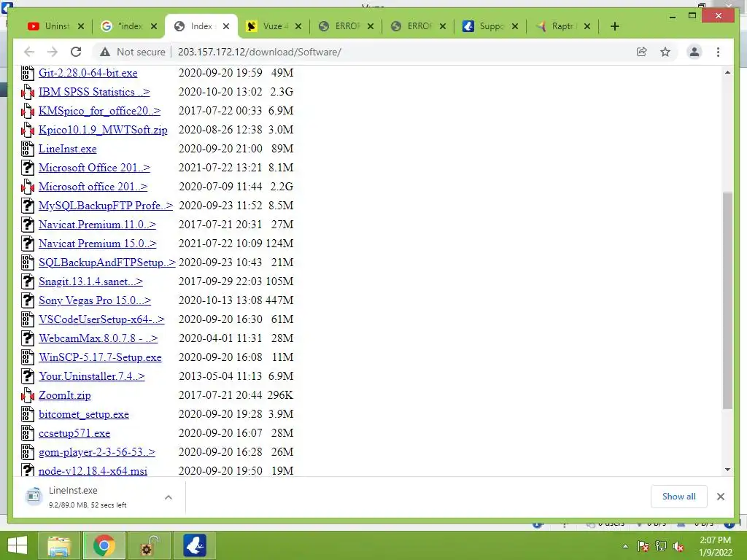Open Sony Vegas Pro 15.0 link
The height and width of the screenshot is (560, 747).
(x=95, y=300)
